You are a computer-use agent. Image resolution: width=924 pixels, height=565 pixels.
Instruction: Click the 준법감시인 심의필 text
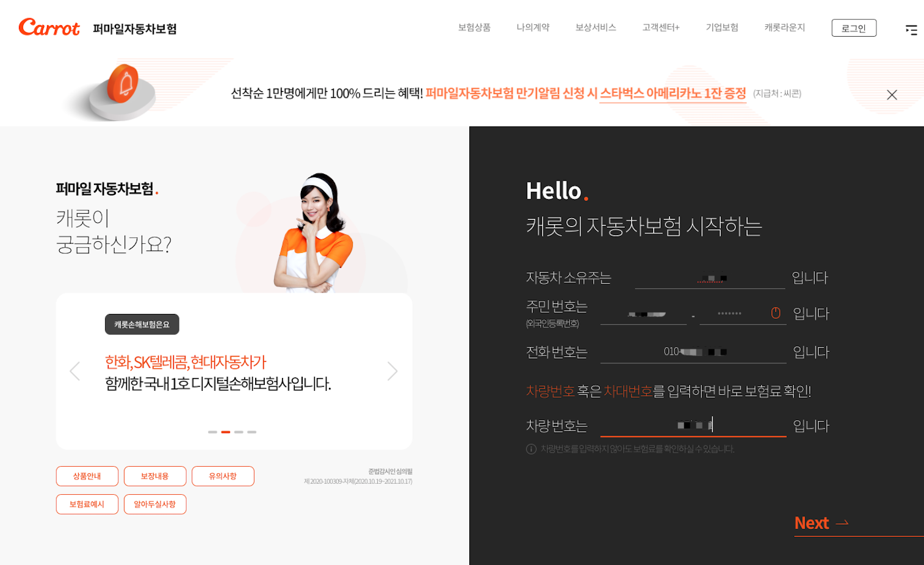click(x=391, y=472)
